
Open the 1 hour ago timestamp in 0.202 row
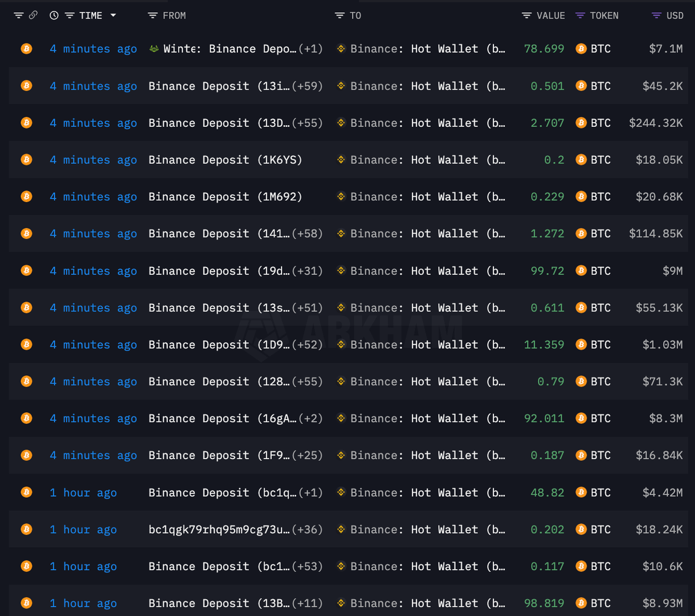point(83,530)
